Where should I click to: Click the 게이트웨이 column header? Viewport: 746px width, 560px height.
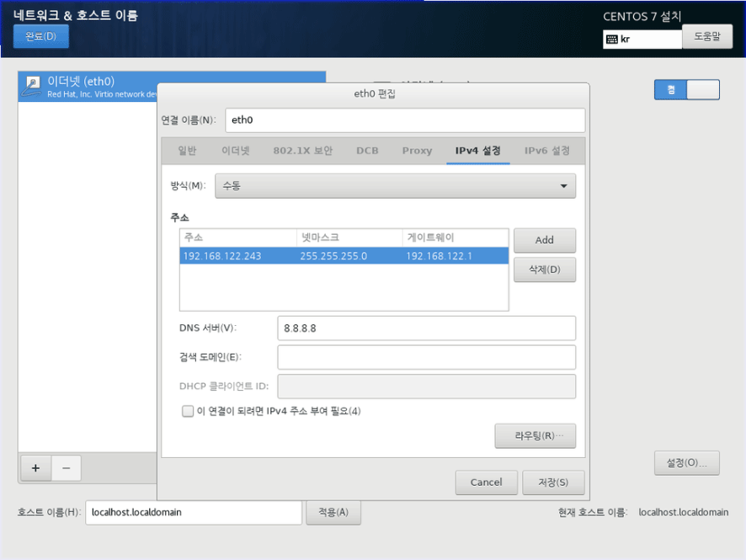tap(456, 237)
